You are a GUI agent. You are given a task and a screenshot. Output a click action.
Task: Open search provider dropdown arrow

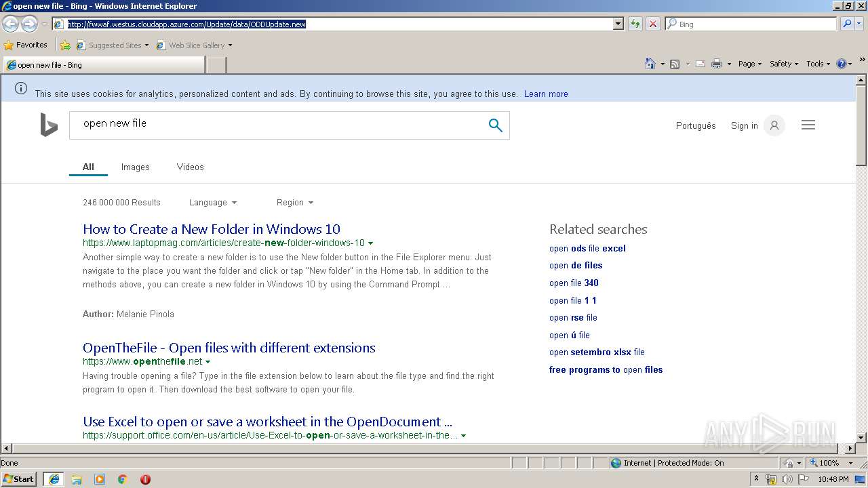coord(861,24)
